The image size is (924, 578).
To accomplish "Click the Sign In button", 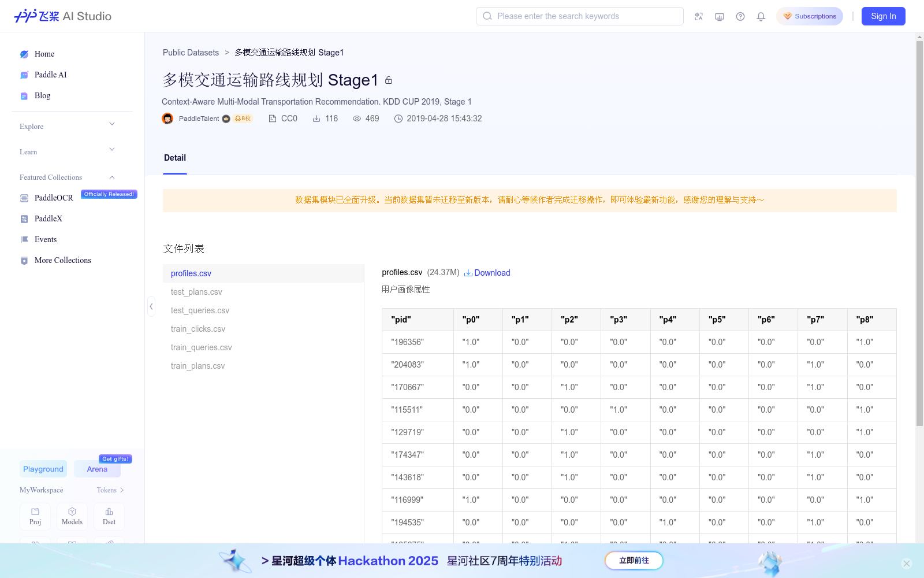I will pyautogui.click(x=884, y=16).
